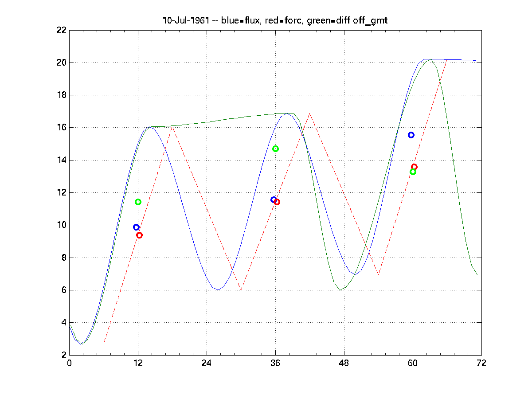Select the x-axis tick label 72
Image resolution: width=532 pixels, height=399 pixels.
481,364
